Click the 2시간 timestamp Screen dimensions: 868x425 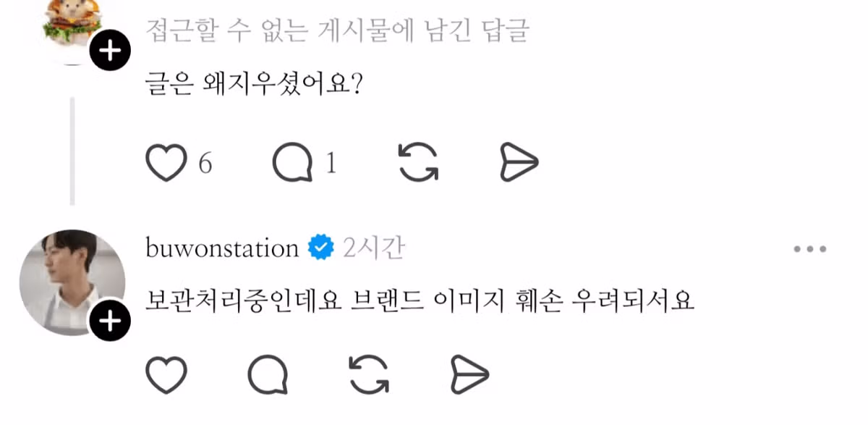point(373,247)
